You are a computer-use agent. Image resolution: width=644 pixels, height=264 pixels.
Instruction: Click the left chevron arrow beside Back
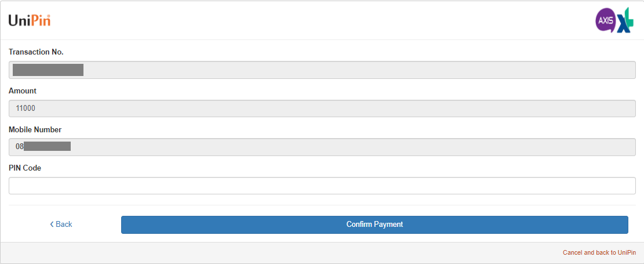click(52, 224)
